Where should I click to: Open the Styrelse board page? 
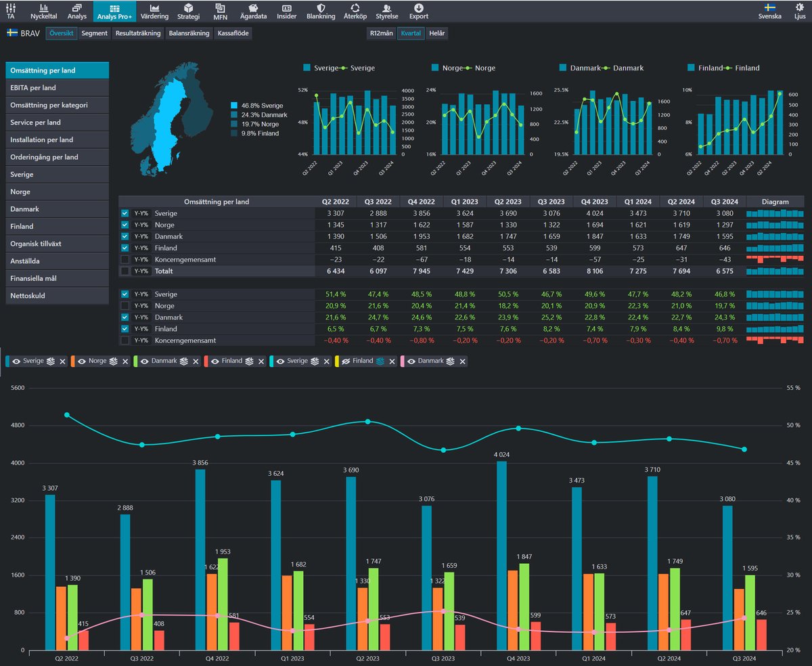tap(387, 11)
